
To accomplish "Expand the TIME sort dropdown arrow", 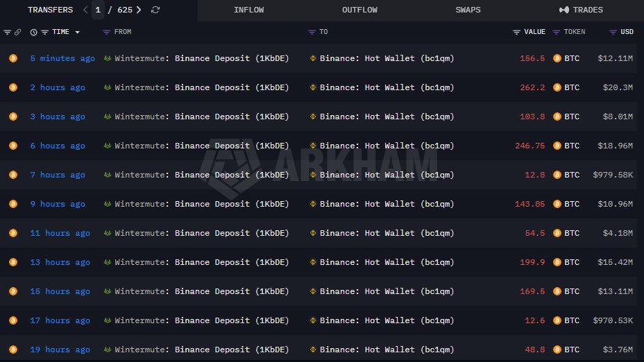I will coord(77,32).
